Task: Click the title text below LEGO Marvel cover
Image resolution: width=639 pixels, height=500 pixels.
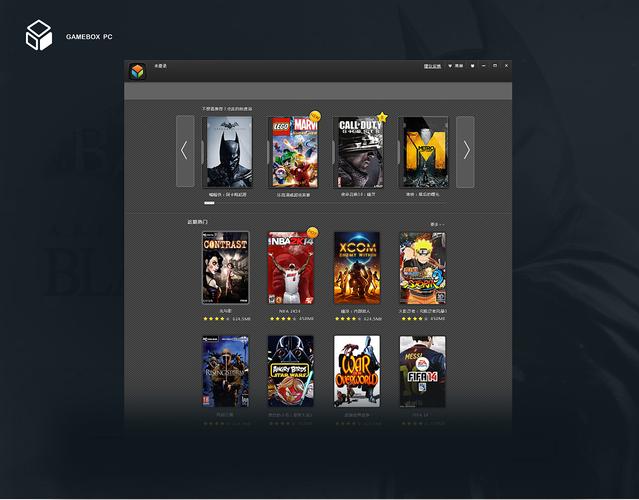Action: (x=293, y=195)
